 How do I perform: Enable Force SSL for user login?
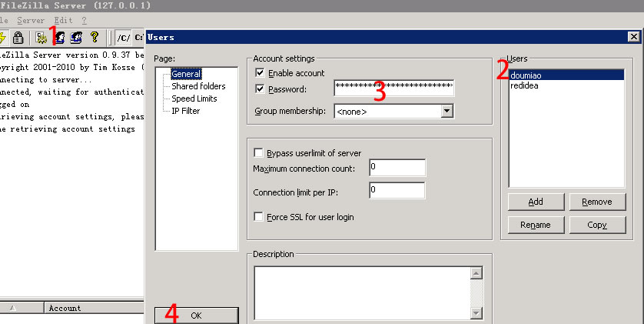coord(258,217)
